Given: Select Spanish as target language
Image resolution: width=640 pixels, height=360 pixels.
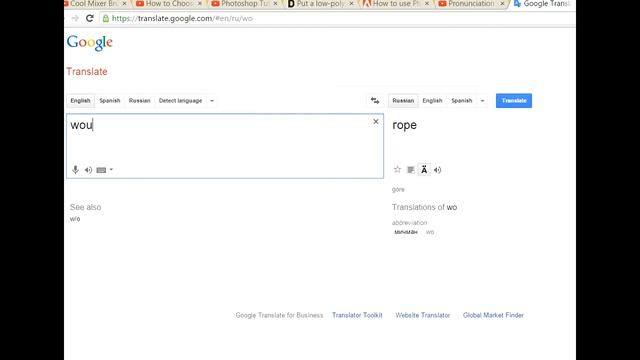Looking at the screenshot, I should point(462,100).
